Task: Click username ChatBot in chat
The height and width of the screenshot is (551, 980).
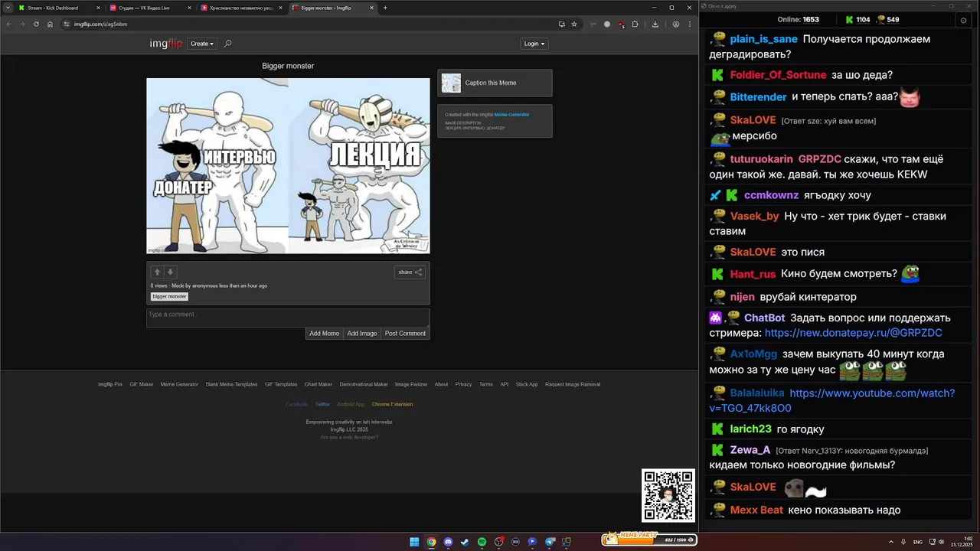Action: tap(764, 318)
